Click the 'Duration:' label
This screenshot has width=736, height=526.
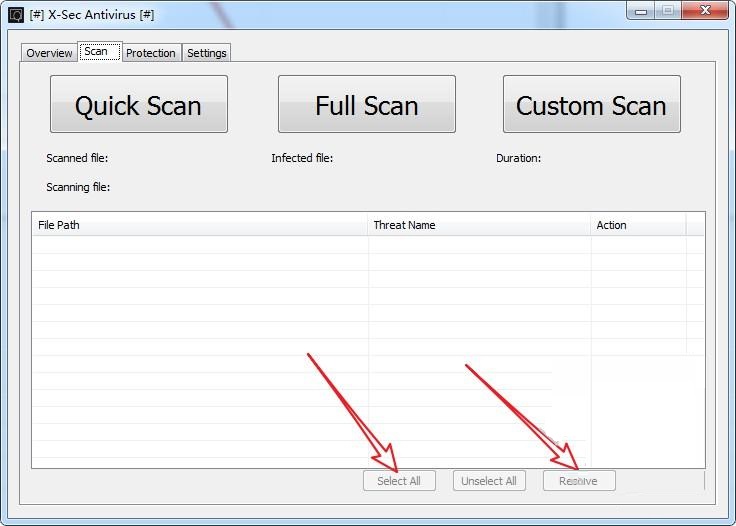click(518, 158)
